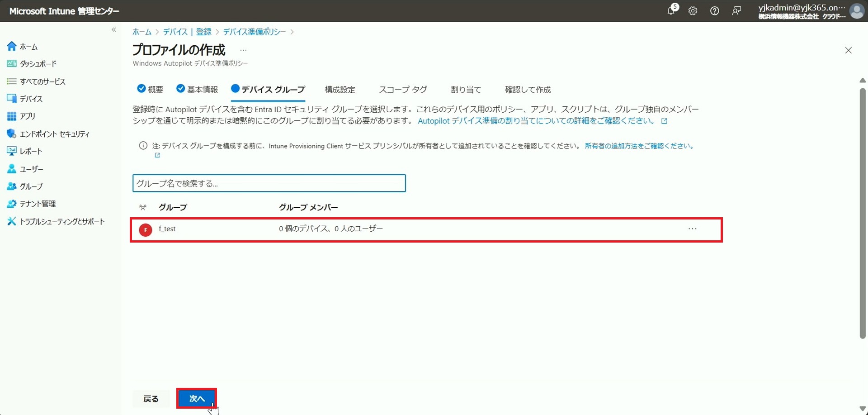This screenshot has height=415, width=868.
Task: Click the group type icon in table header
Action: [143, 207]
